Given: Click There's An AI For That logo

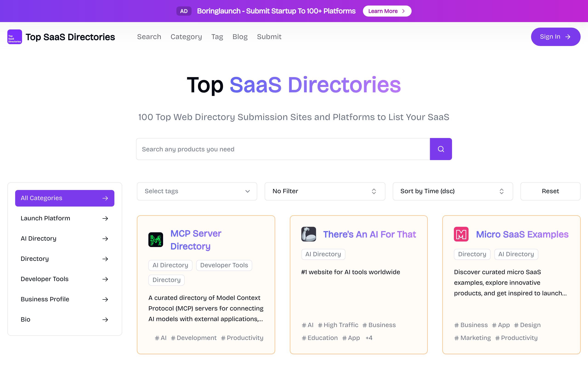Looking at the screenshot, I should (308, 234).
